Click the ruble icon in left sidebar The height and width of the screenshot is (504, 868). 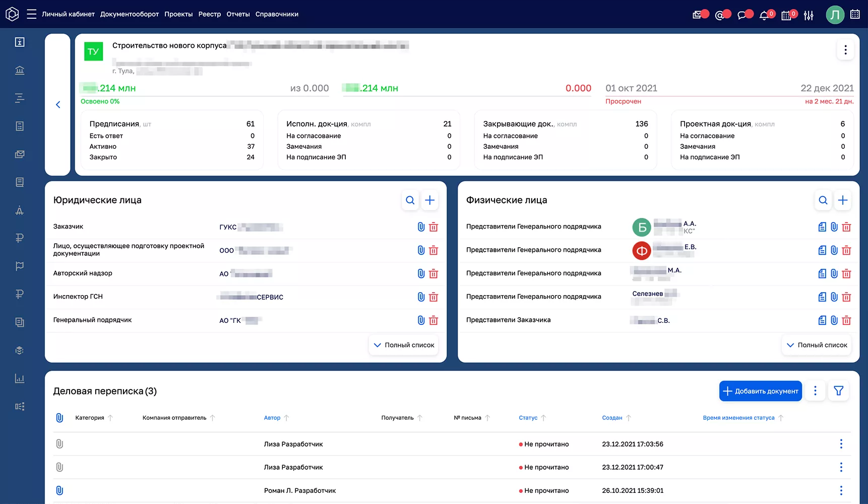pyautogui.click(x=20, y=238)
